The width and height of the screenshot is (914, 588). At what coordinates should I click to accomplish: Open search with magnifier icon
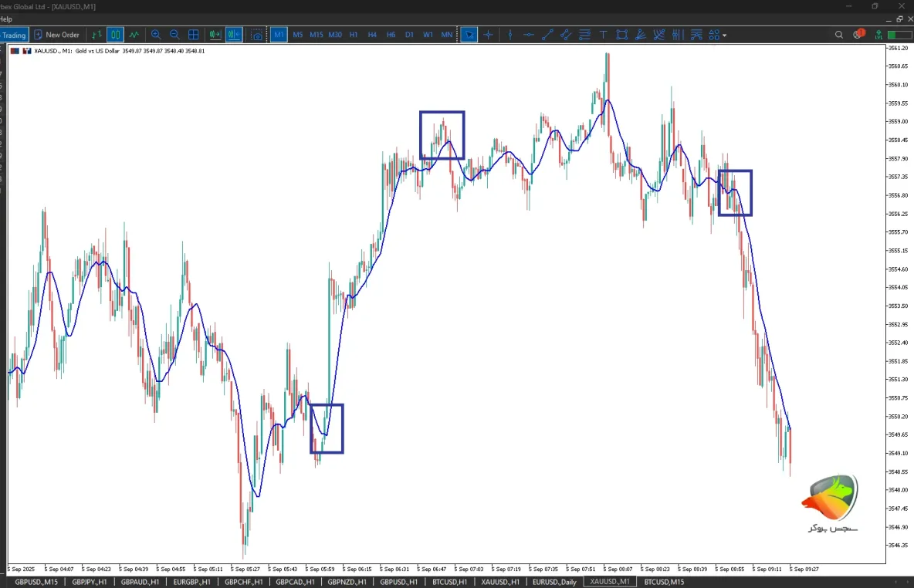(x=839, y=35)
